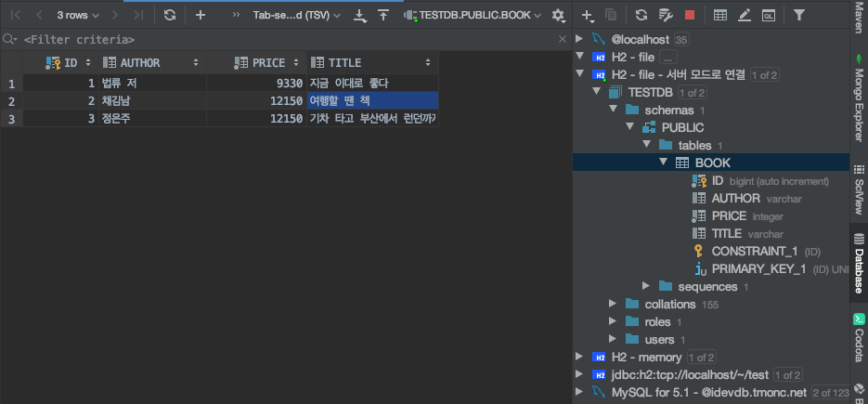Viewport: 868px width, 404px height.
Task: Expand MySQL for 5.1 data source
Action: [x=579, y=392]
